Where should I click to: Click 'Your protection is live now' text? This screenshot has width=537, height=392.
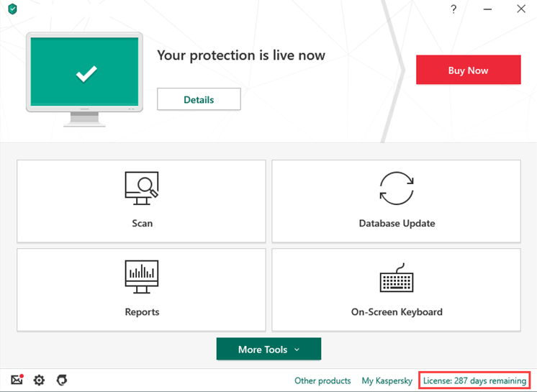pyautogui.click(x=240, y=55)
